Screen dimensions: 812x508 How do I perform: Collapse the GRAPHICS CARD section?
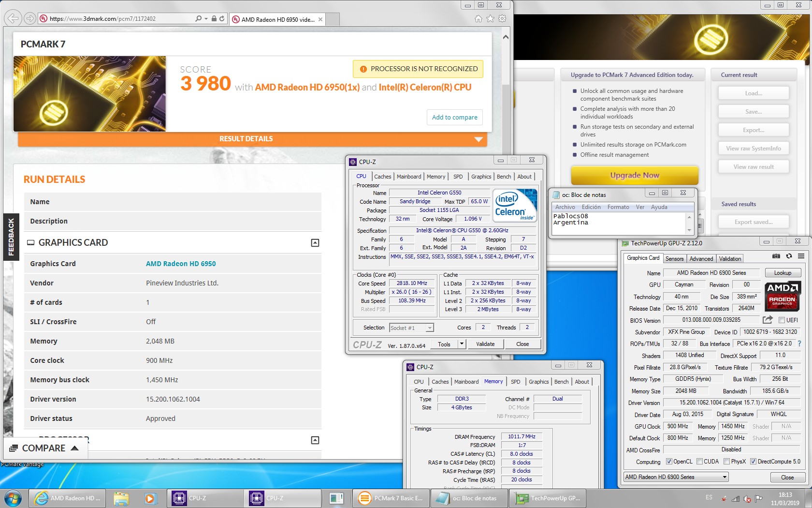point(315,243)
